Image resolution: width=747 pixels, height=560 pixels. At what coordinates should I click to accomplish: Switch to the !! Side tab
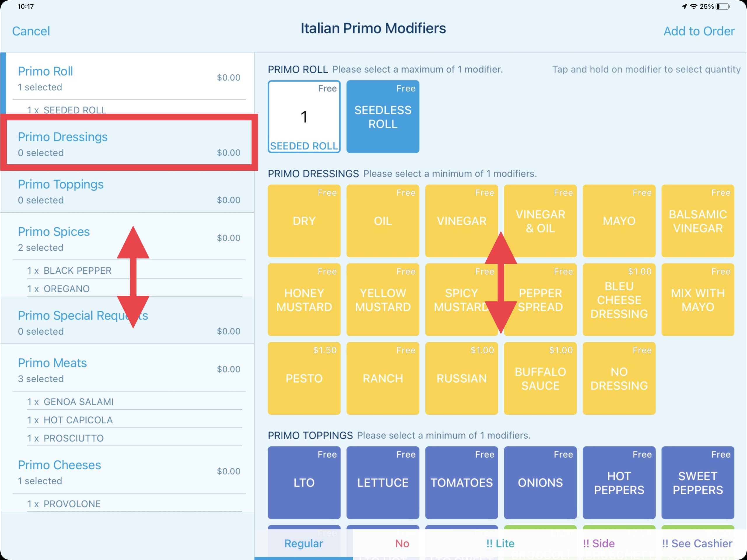point(598,543)
